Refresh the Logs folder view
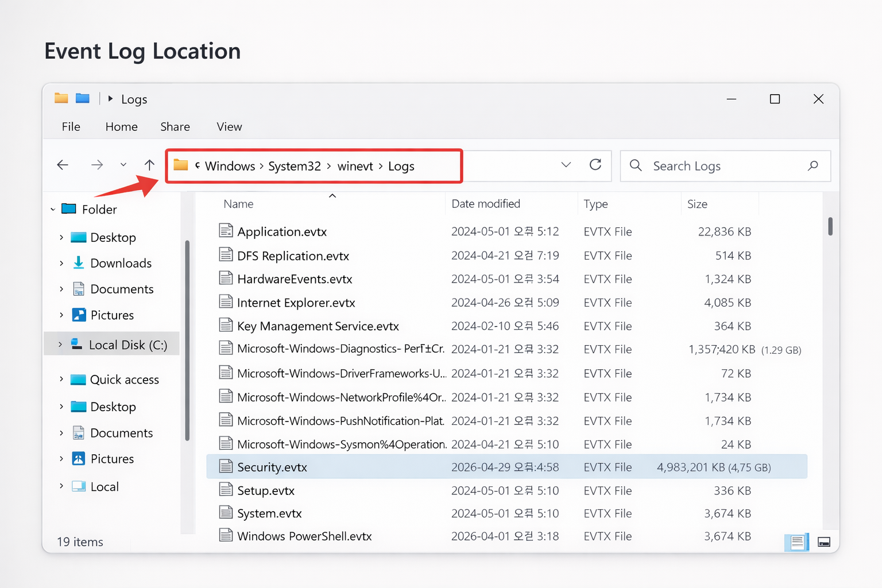This screenshot has width=882, height=588. [595, 165]
